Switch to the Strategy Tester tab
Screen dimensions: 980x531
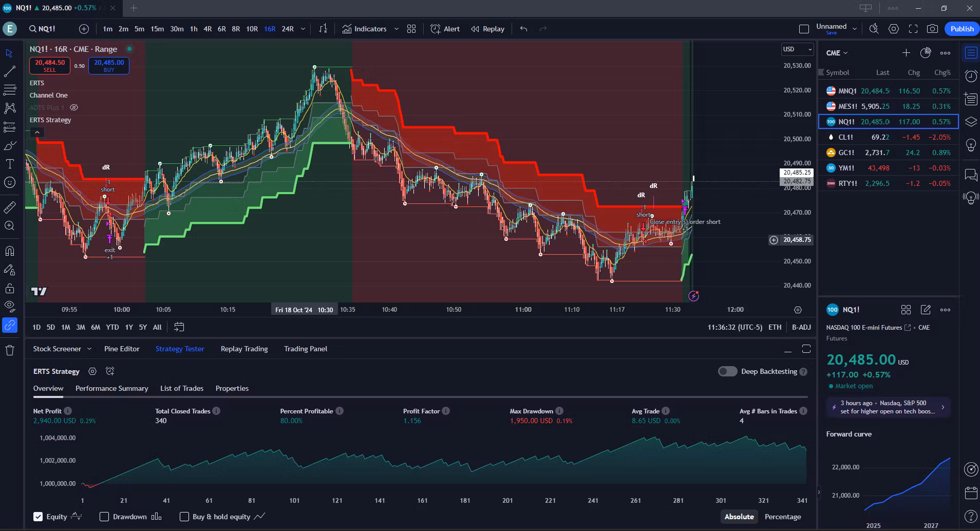click(x=180, y=349)
